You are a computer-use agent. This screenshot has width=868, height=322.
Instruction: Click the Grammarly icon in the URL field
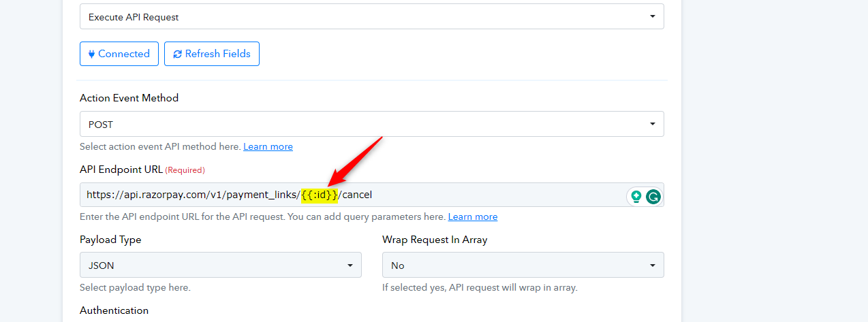[x=653, y=197]
